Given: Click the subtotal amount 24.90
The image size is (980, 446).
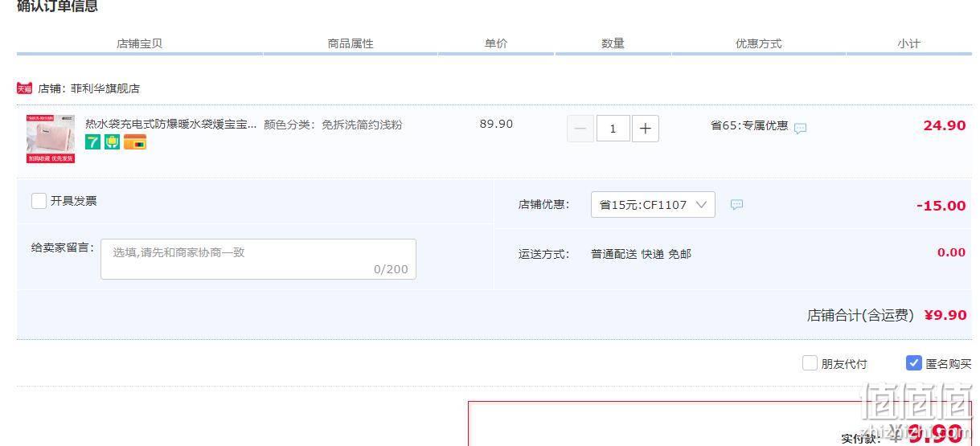Looking at the screenshot, I should coord(945,125).
